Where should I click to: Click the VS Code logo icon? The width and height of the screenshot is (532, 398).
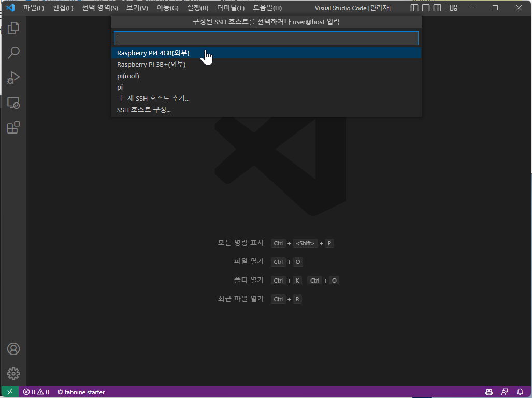point(10,7)
